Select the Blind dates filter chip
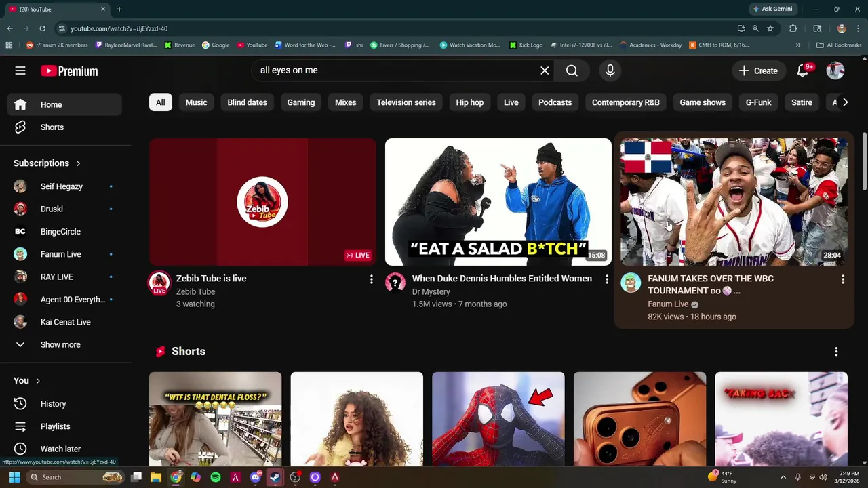The image size is (868, 488). pyautogui.click(x=247, y=102)
